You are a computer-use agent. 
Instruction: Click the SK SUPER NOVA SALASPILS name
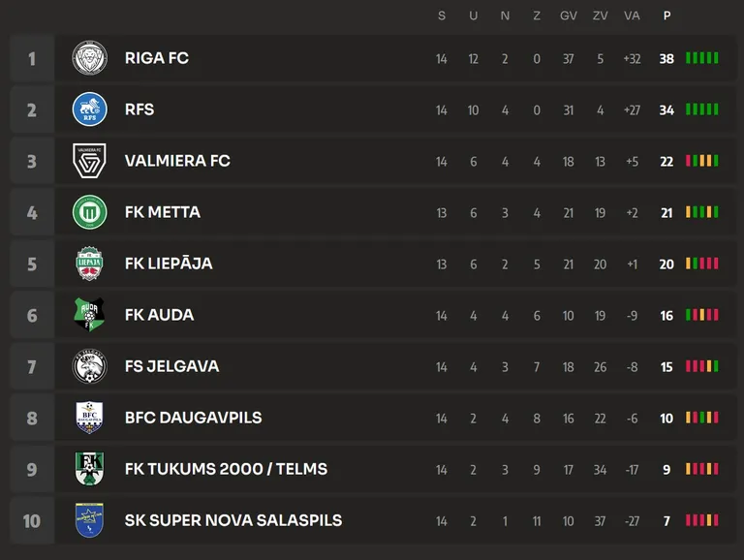click(232, 520)
